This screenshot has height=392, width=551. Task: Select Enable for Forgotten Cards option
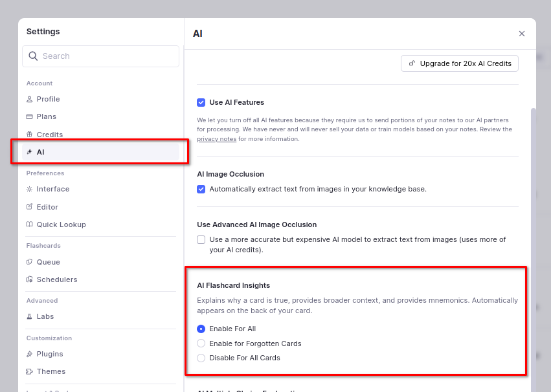tap(201, 343)
